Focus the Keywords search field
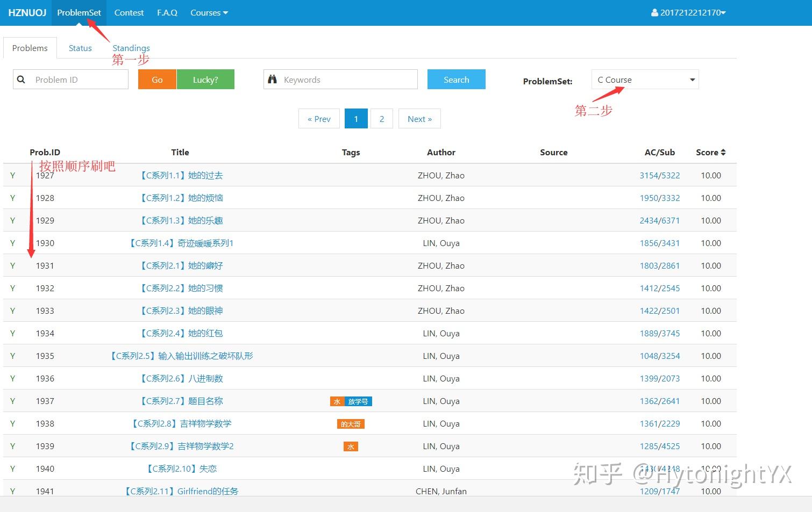The width and height of the screenshot is (812, 512). (x=348, y=80)
